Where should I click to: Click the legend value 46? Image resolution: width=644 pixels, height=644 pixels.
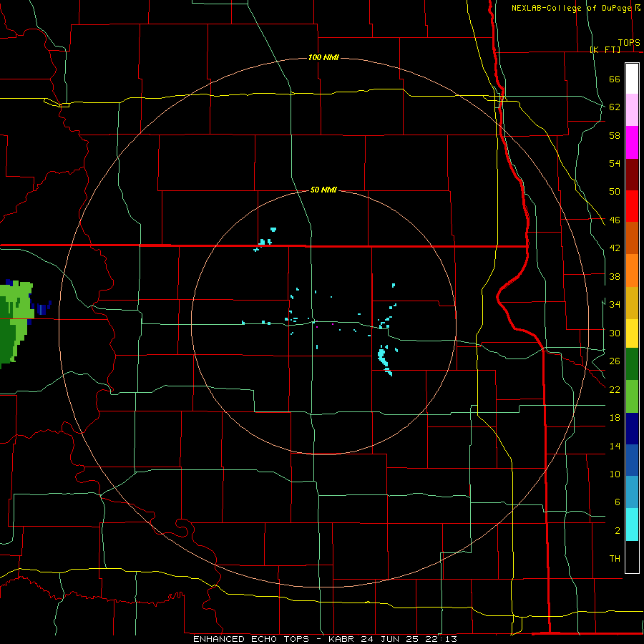coord(615,220)
